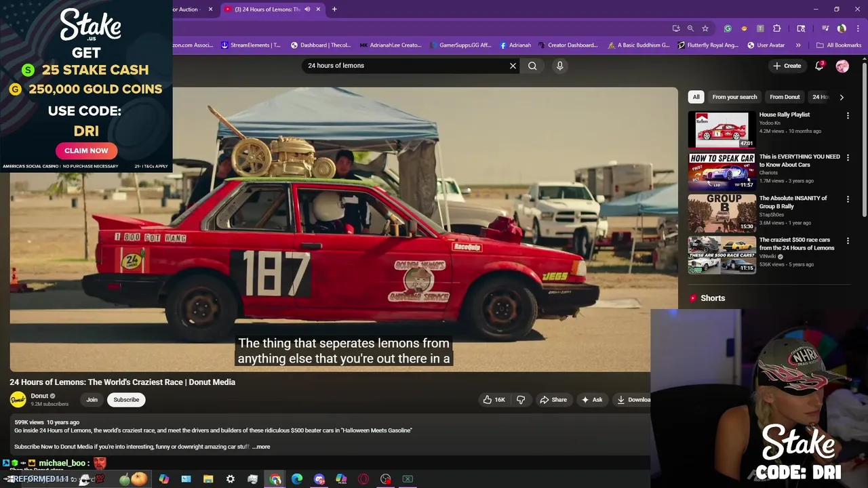Screen dimensions: 868x488
Task: Clear the YouTube search box text
Action: 513,66
